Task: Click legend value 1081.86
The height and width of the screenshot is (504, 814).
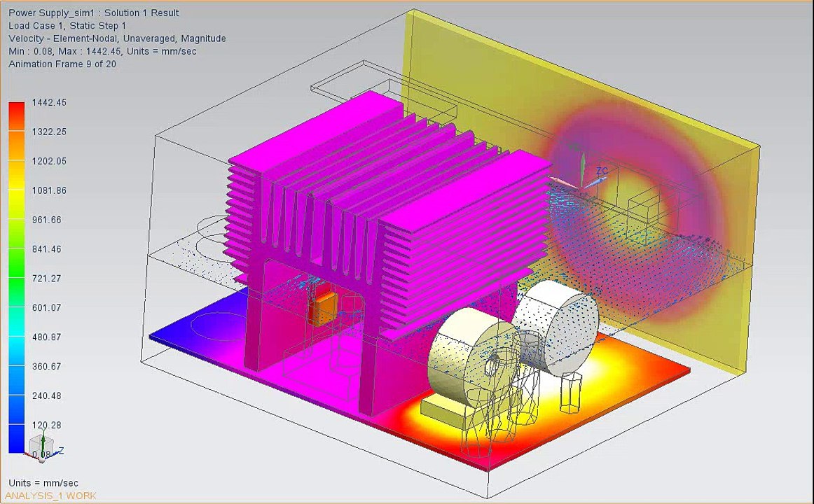Action: tap(49, 190)
